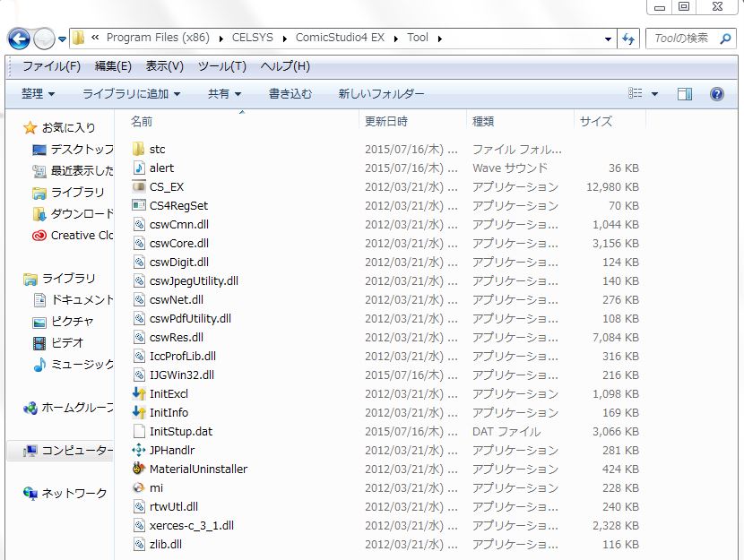Open ダウンロード in the navigation pane

[82, 214]
